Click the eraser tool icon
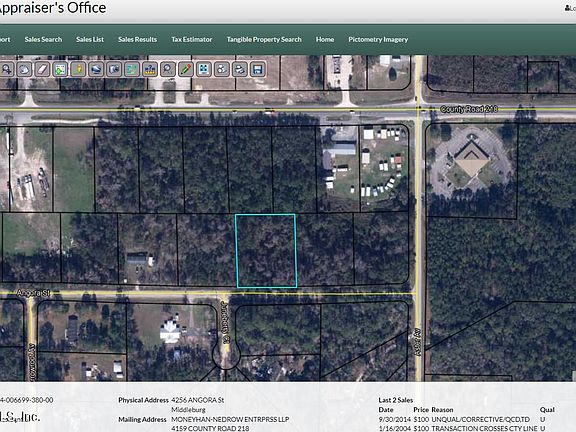Viewport: 576px width, 432px height. click(42, 69)
